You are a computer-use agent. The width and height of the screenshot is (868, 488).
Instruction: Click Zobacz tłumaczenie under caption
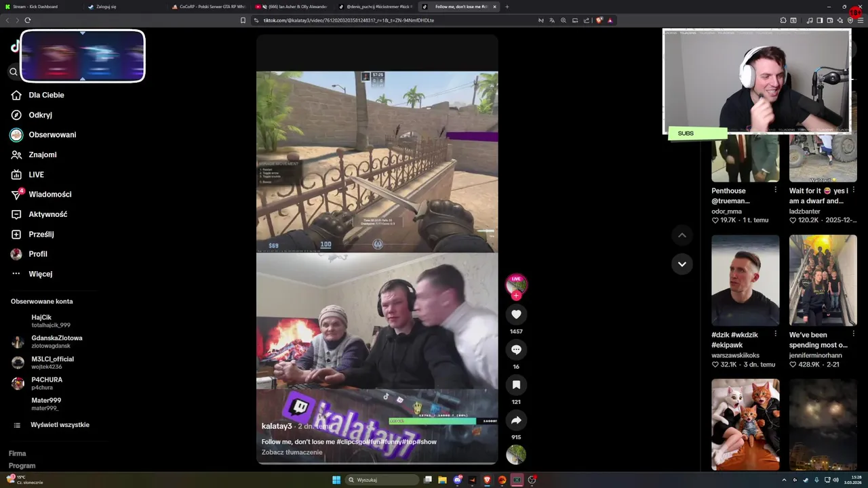[292, 452]
